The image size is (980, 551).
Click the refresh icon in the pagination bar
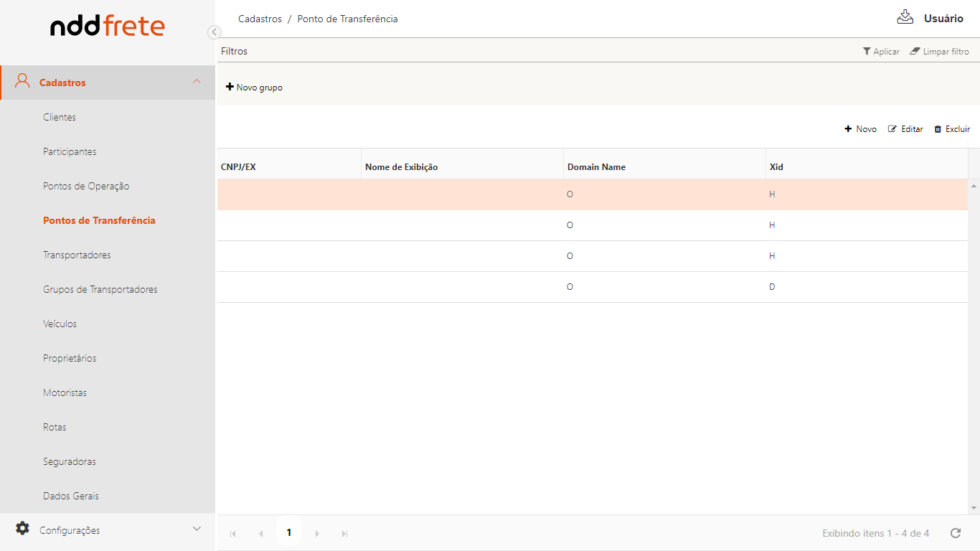pos(955,533)
